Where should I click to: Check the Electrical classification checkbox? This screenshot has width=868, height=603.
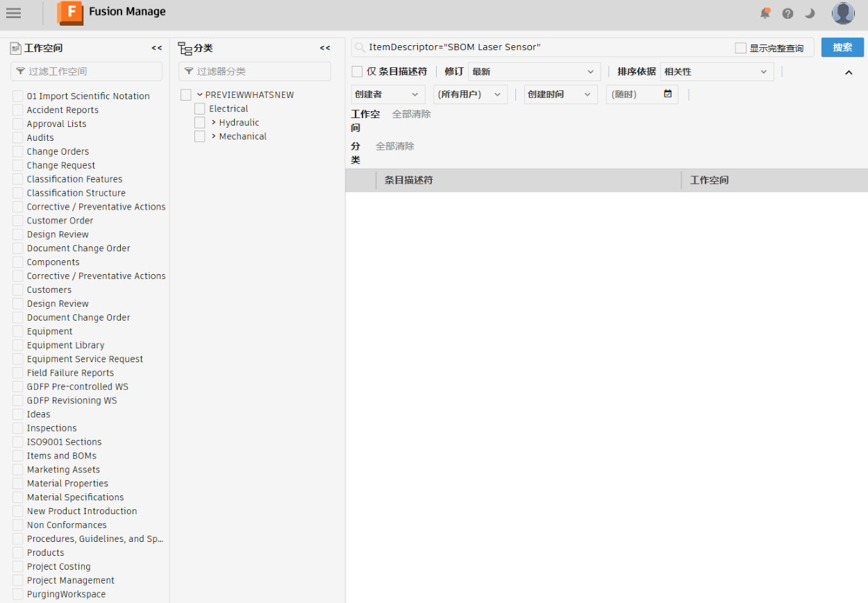(x=200, y=109)
